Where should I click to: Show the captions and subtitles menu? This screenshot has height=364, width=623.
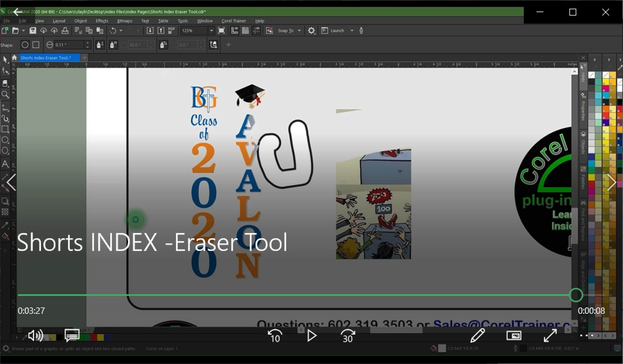pyautogui.click(x=72, y=336)
